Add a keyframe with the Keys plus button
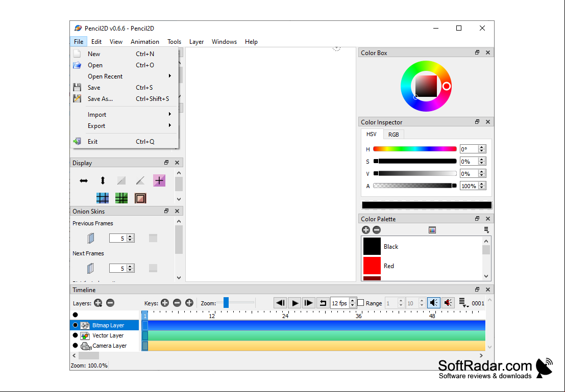The width and height of the screenshot is (565, 392). click(165, 303)
